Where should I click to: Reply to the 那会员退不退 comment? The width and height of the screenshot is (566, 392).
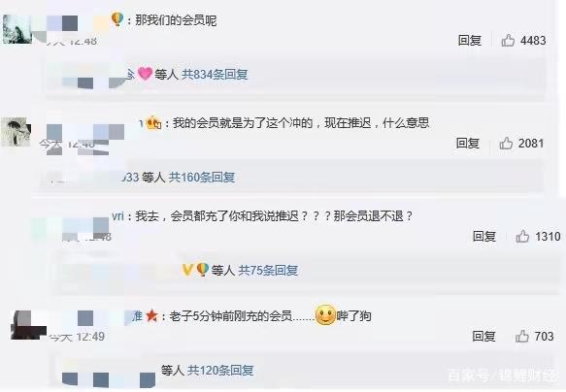484,236
